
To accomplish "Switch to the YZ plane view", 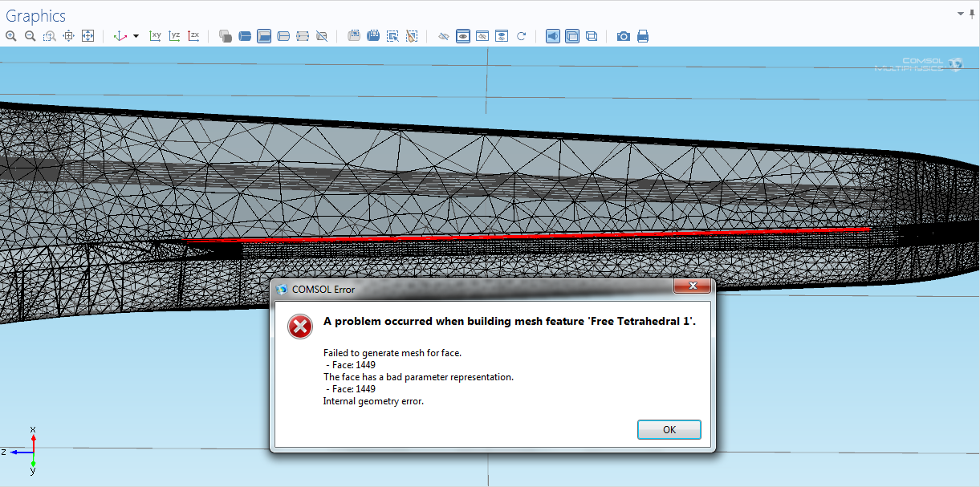I will (174, 36).
